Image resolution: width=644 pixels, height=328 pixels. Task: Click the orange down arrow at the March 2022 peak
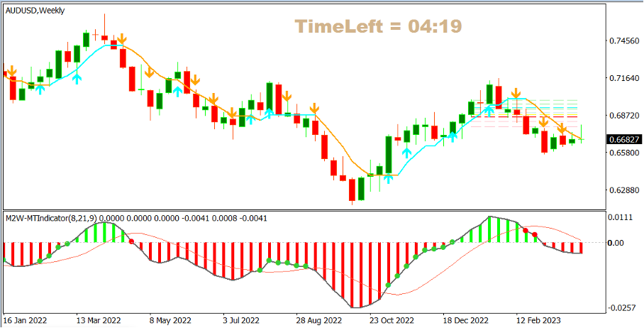click(x=122, y=38)
